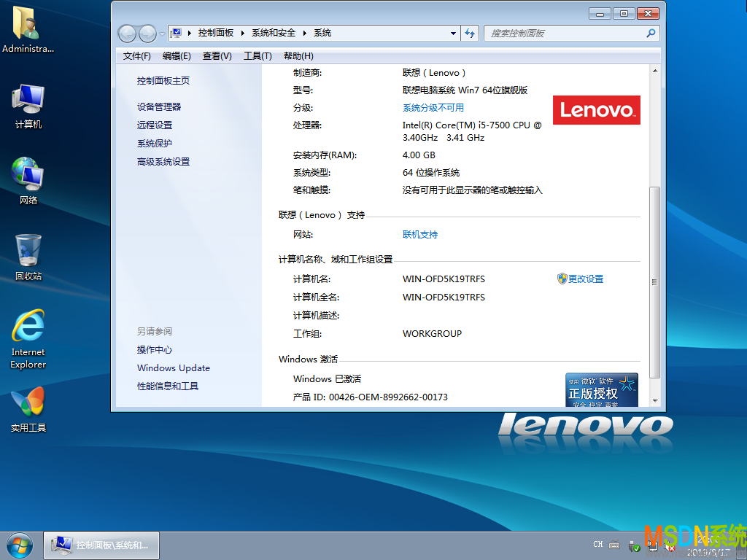Click the 控制面板\系统和... taskbar button
This screenshot has width=747, height=560.
click(x=101, y=545)
